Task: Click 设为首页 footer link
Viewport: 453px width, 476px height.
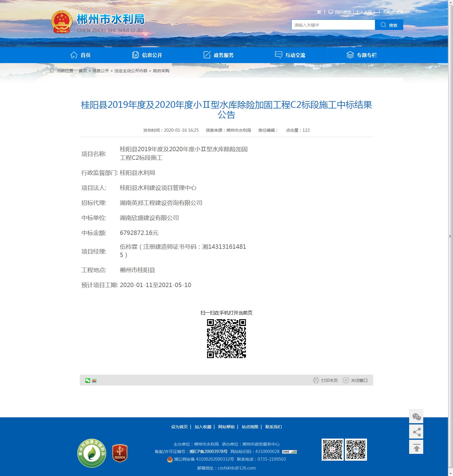Action: coord(179,427)
